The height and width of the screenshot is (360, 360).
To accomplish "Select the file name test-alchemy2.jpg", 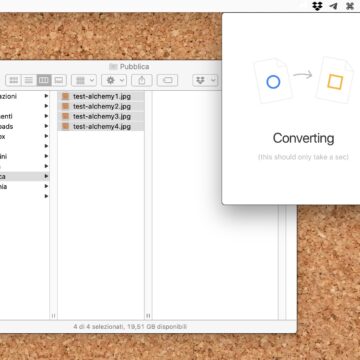I will [102, 106].
